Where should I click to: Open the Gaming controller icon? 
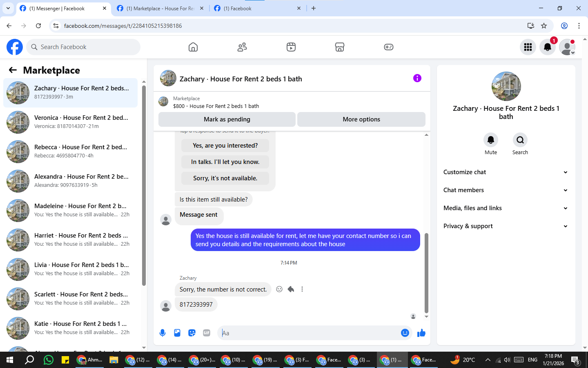389,47
